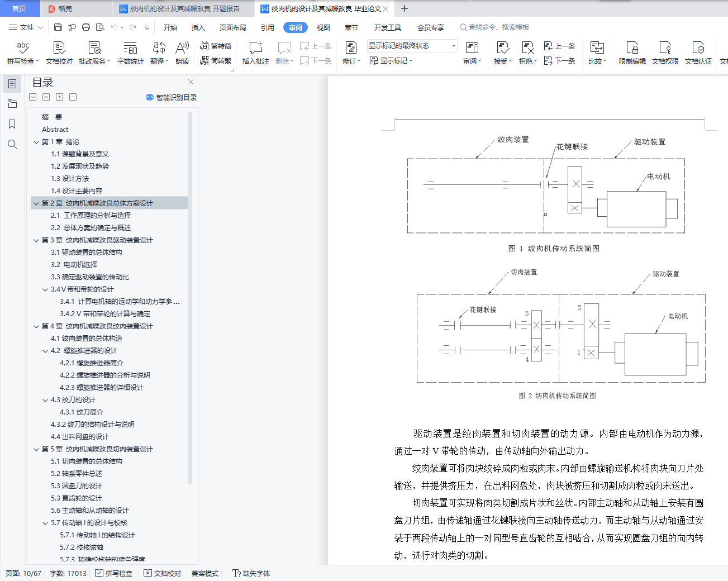Open the 翻译 translate tool

coord(159,53)
